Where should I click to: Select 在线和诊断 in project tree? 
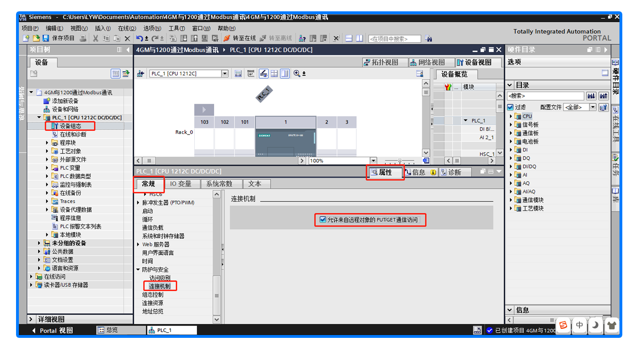coord(73,134)
